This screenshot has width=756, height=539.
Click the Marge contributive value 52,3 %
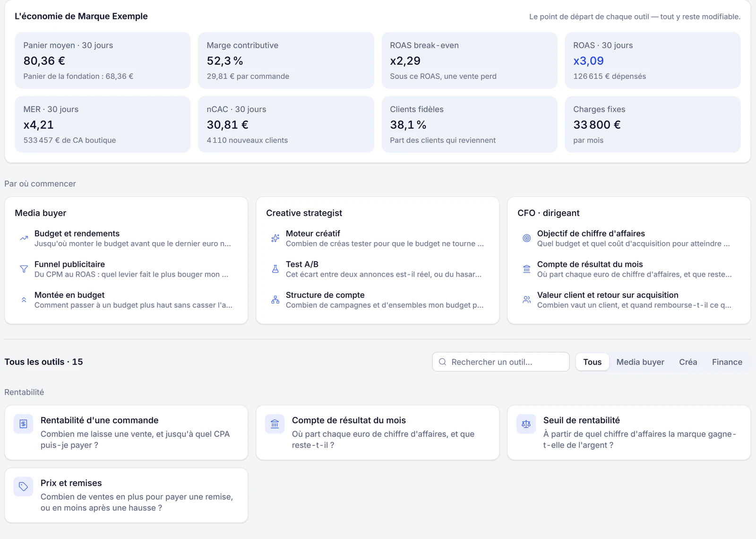(225, 61)
